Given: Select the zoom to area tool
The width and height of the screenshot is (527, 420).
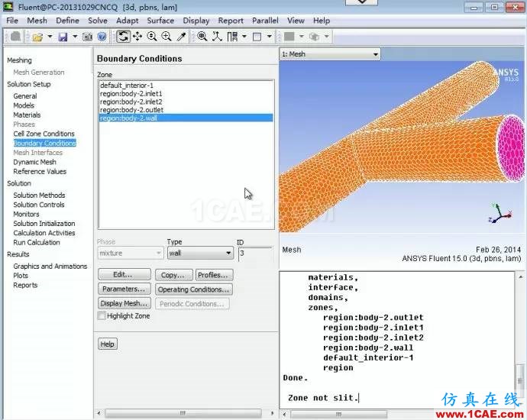Looking at the screenshot, I should coord(167,37).
